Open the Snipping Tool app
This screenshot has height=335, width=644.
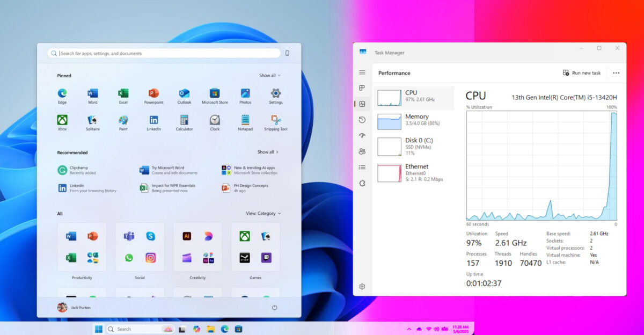pos(276,123)
